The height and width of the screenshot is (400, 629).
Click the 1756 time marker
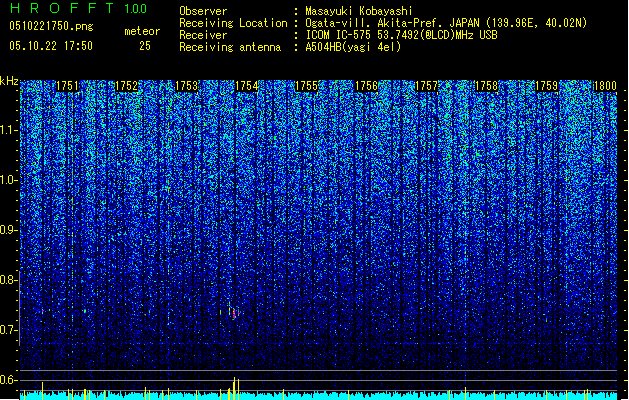(x=367, y=86)
